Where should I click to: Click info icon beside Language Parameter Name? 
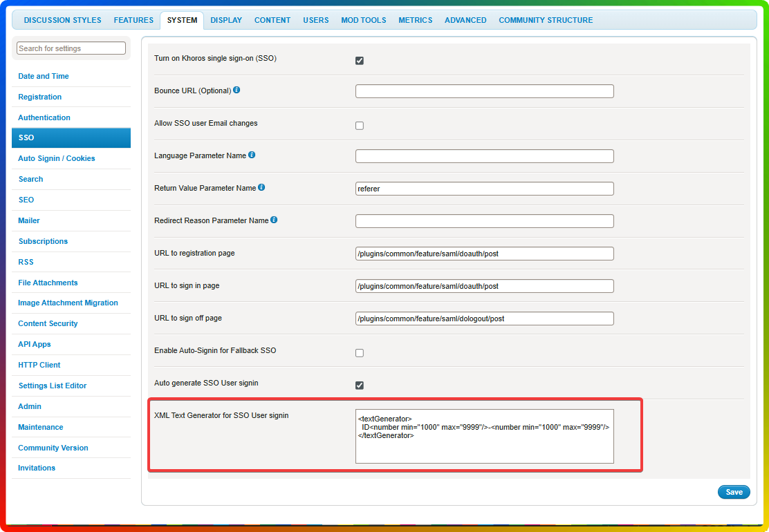[x=252, y=155]
